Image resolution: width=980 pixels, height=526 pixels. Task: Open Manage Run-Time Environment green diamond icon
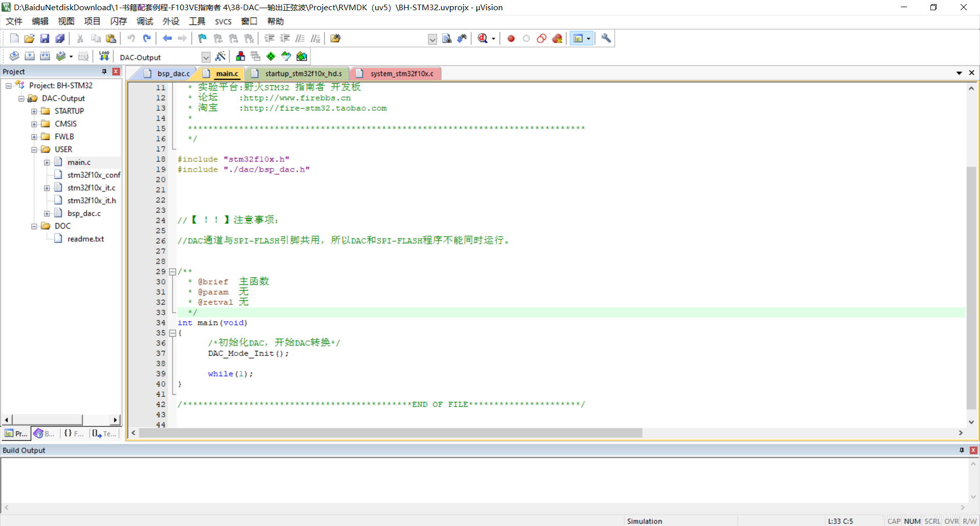(271, 56)
